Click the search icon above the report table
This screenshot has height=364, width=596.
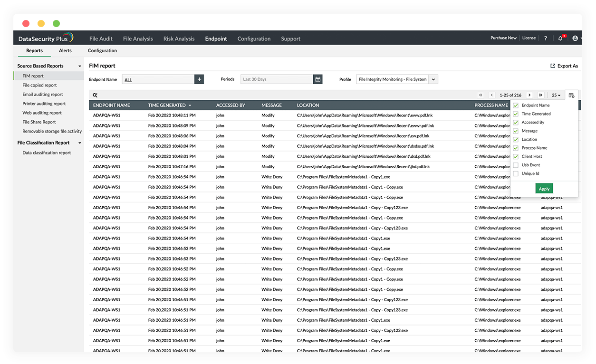[95, 95]
